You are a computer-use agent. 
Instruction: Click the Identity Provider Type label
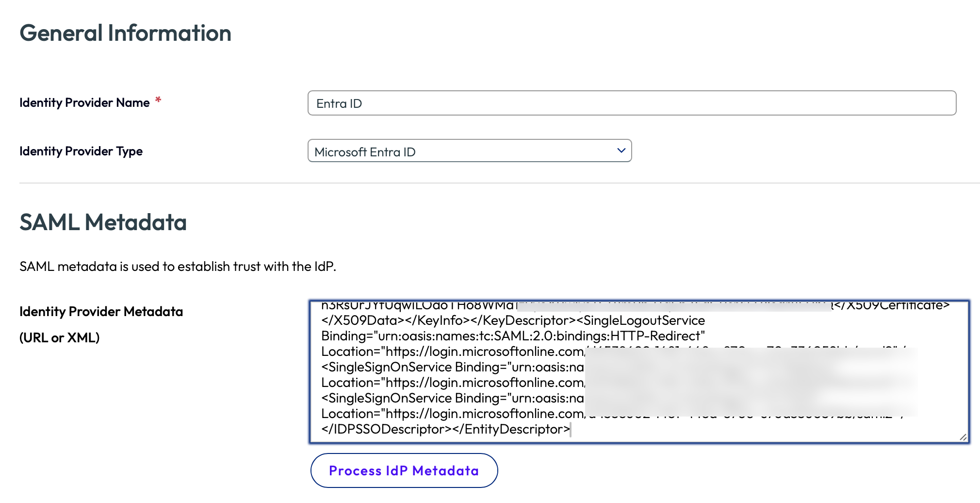[x=81, y=151]
